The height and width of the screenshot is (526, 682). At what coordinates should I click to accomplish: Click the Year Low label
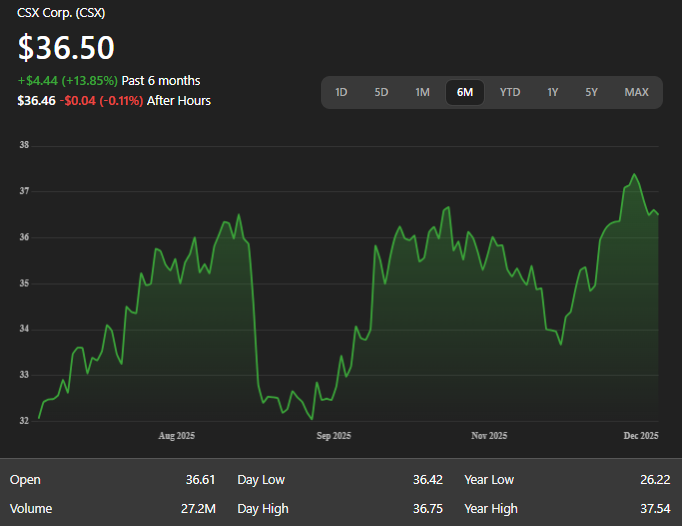489,479
